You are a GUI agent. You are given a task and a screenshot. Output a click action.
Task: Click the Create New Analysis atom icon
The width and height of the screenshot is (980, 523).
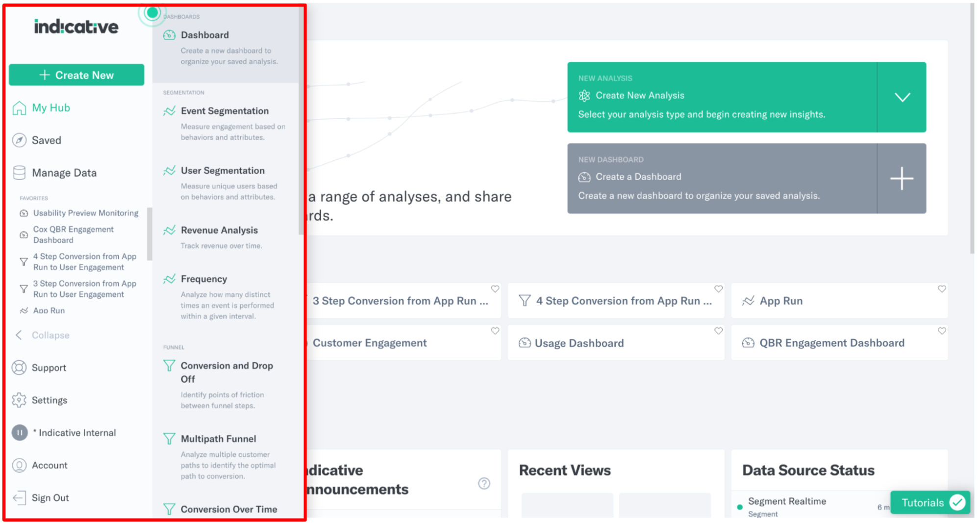click(584, 96)
